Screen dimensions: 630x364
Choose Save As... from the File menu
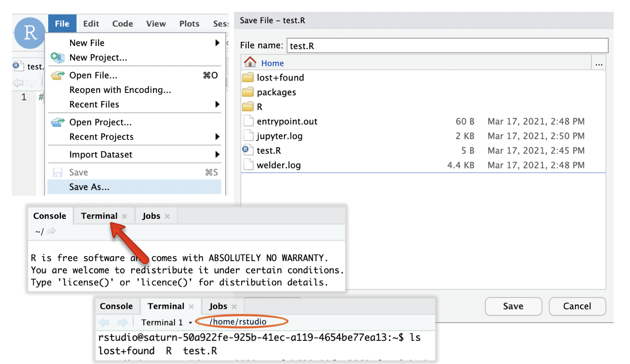(x=134, y=187)
